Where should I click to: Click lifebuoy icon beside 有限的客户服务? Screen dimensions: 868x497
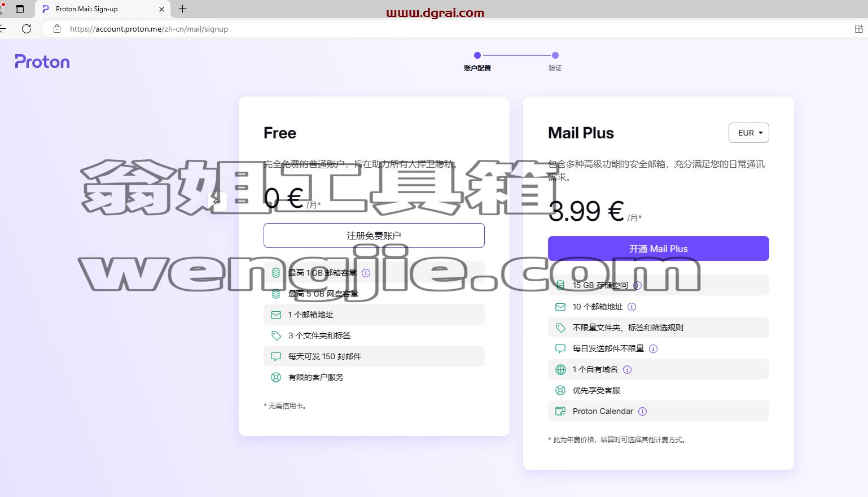click(x=276, y=377)
